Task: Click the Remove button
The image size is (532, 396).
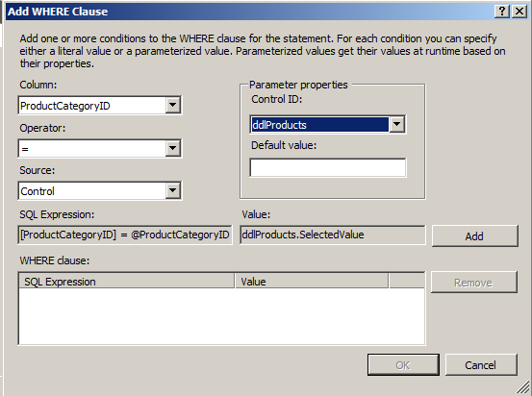Action: point(473,282)
